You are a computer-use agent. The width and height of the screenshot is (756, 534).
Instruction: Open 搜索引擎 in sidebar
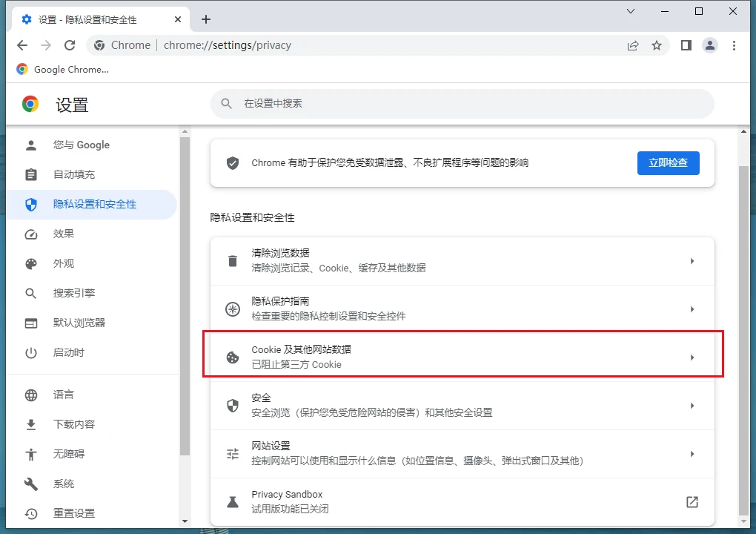coord(92,293)
